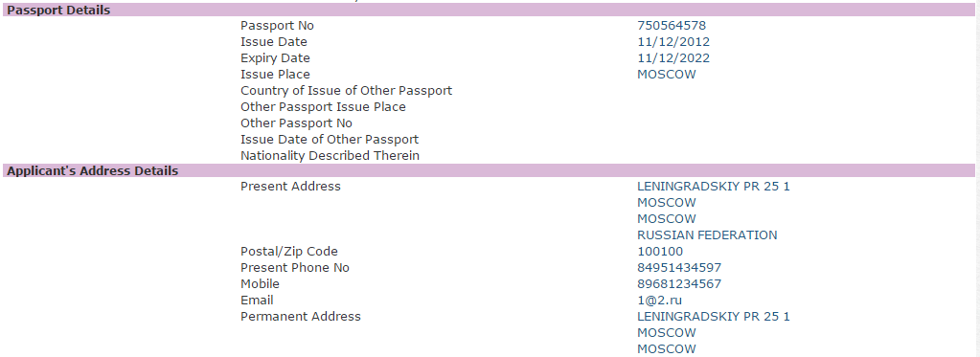Click the Permanent Address line LENINGRADSKIY PR 25 1
This screenshot has height=357, width=980.
(713, 317)
